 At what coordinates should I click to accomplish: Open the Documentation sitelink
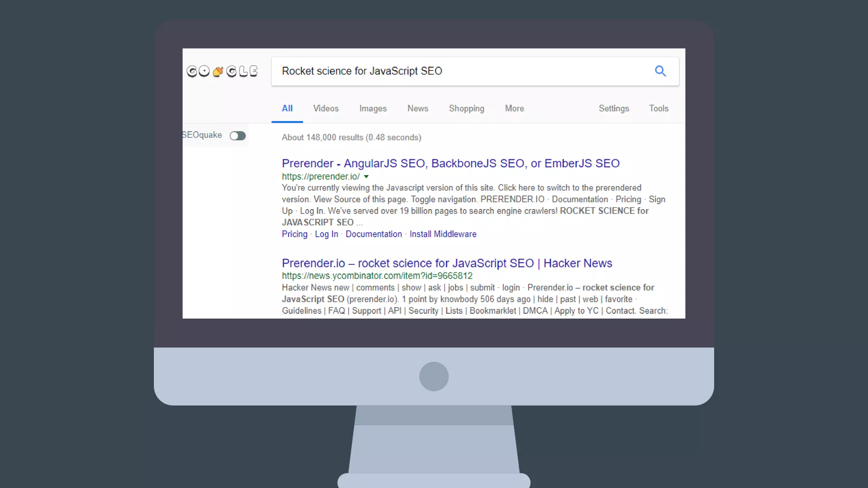373,234
